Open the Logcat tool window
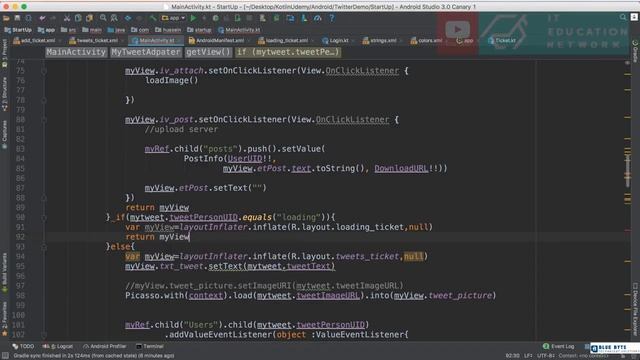The height and width of the screenshot is (360, 640). click(58, 346)
